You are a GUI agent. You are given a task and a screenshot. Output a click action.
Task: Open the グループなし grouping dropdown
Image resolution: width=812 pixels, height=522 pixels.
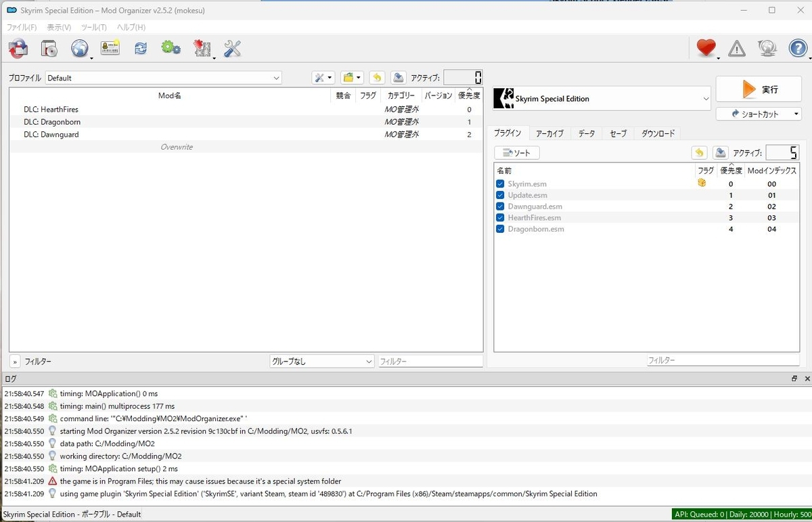321,362
